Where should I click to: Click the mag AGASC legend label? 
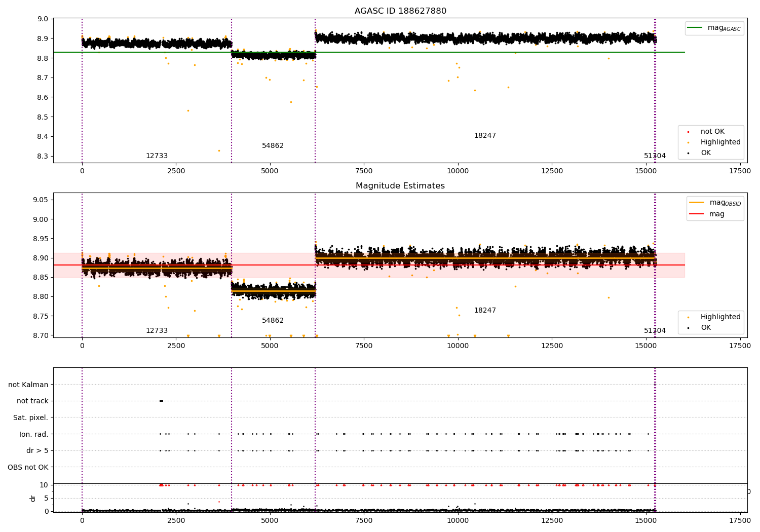pyautogui.click(x=724, y=28)
